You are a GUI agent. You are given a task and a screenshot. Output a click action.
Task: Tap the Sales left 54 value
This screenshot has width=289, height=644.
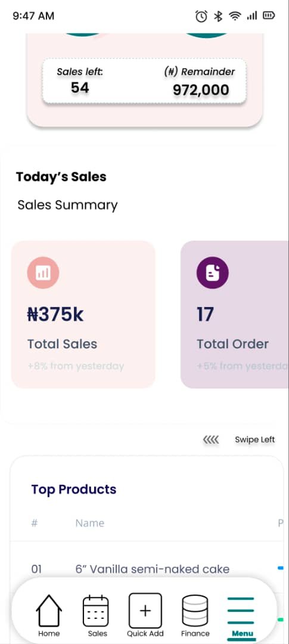coord(80,88)
